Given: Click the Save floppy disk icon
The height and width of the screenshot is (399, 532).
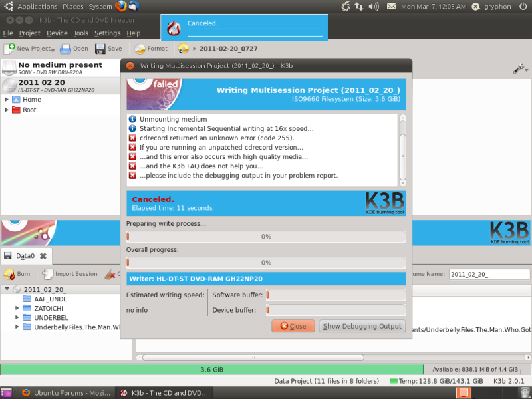Looking at the screenshot, I should pyautogui.click(x=100, y=49).
